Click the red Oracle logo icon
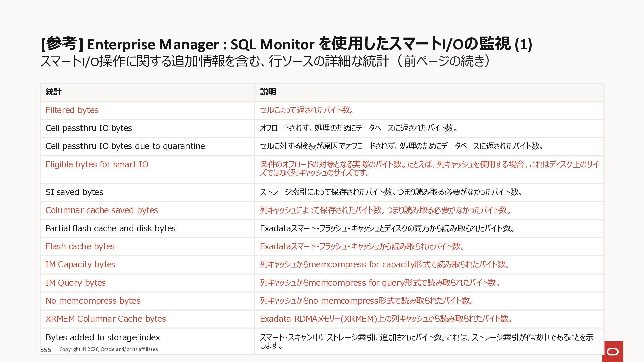The image size is (644, 362). (612, 351)
